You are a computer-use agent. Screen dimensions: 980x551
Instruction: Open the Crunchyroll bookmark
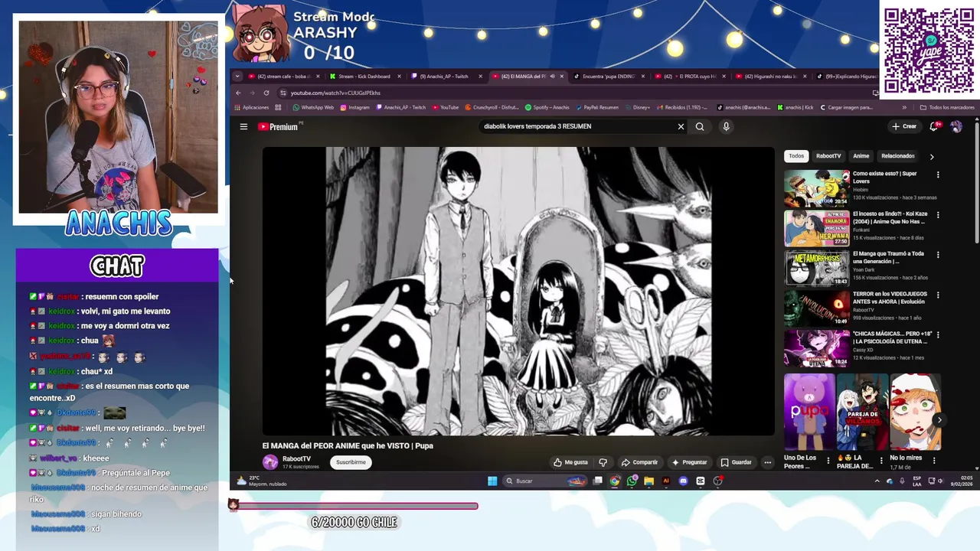pyautogui.click(x=492, y=108)
